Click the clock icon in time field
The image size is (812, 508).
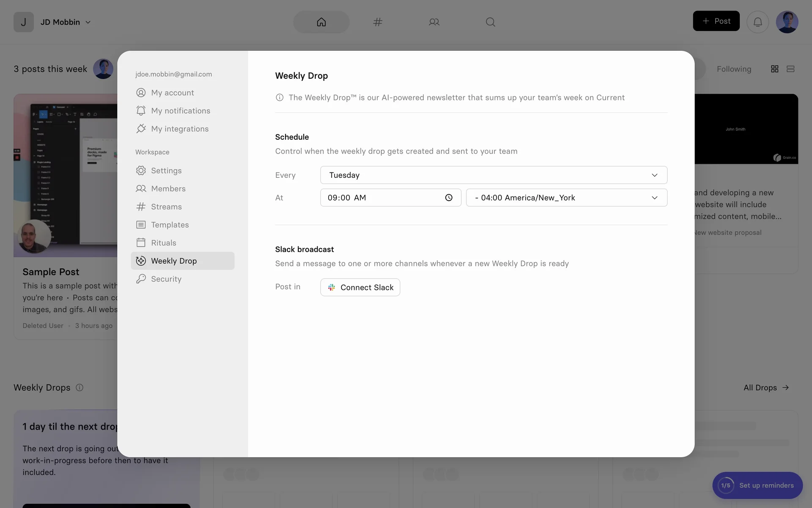point(449,198)
